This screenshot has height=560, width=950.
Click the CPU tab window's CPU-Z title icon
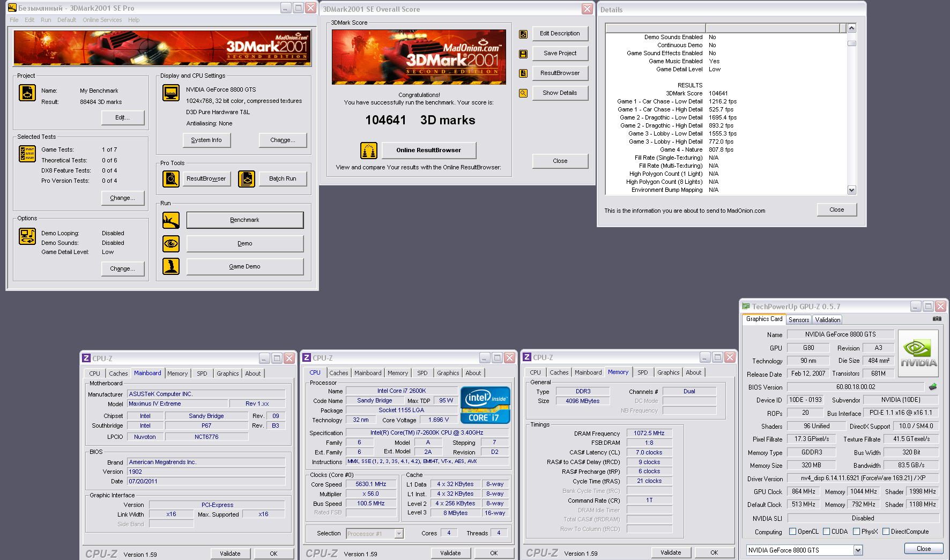coord(307,358)
